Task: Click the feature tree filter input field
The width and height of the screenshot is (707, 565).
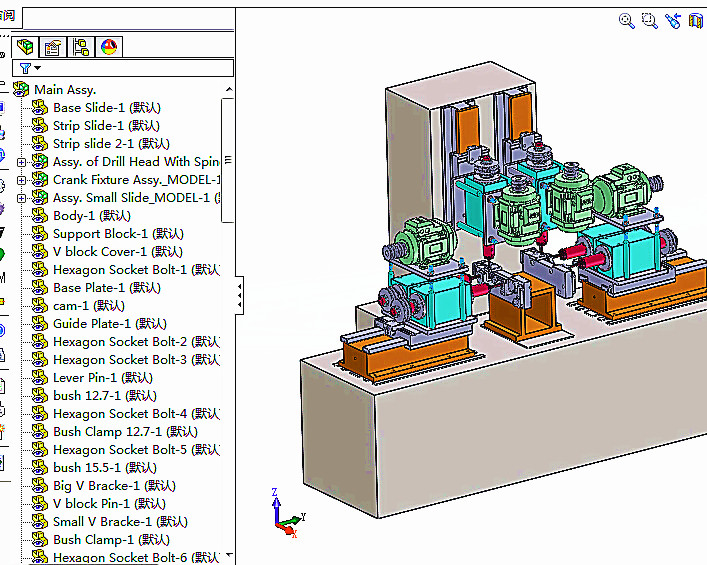Action: click(x=123, y=68)
